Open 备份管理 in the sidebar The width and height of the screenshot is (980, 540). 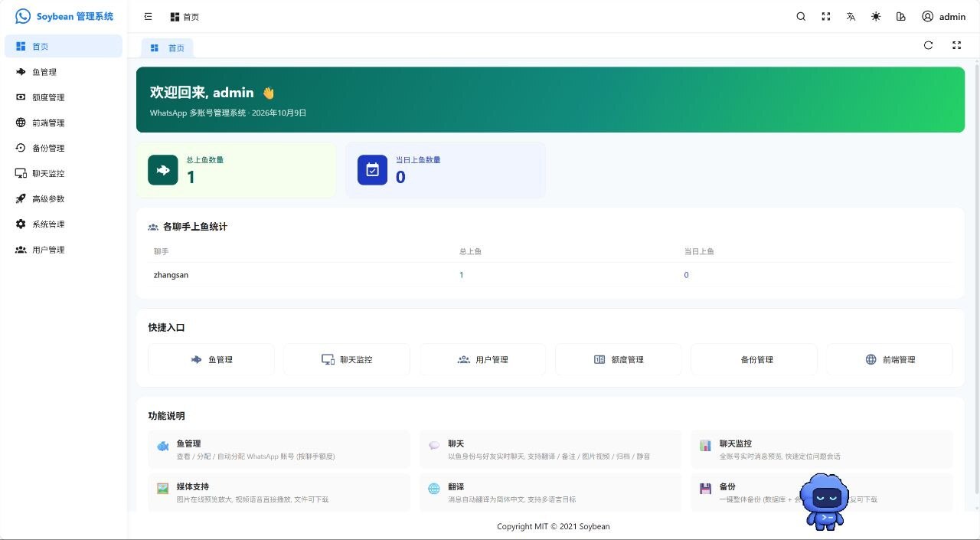pyautogui.click(x=64, y=148)
